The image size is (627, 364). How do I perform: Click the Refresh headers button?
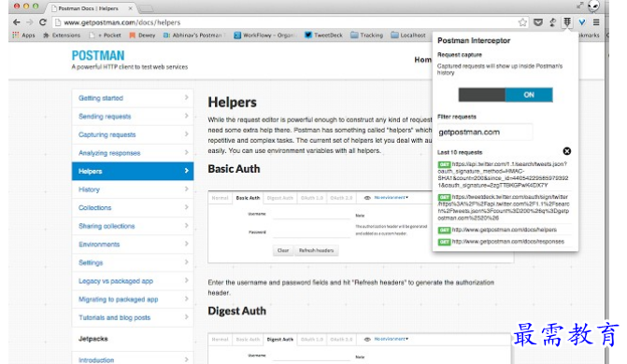(x=316, y=250)
